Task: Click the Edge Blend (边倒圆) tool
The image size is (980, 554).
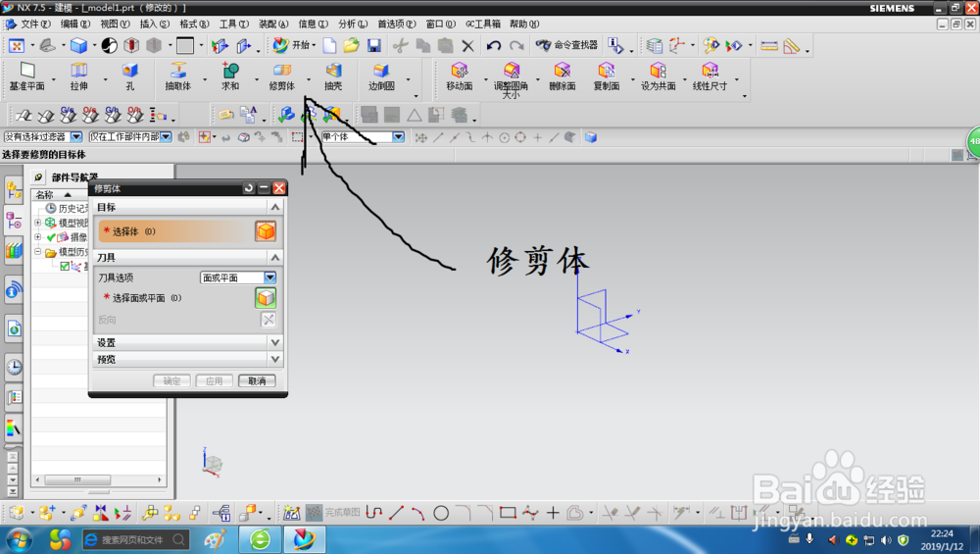Action: (381, 76)
